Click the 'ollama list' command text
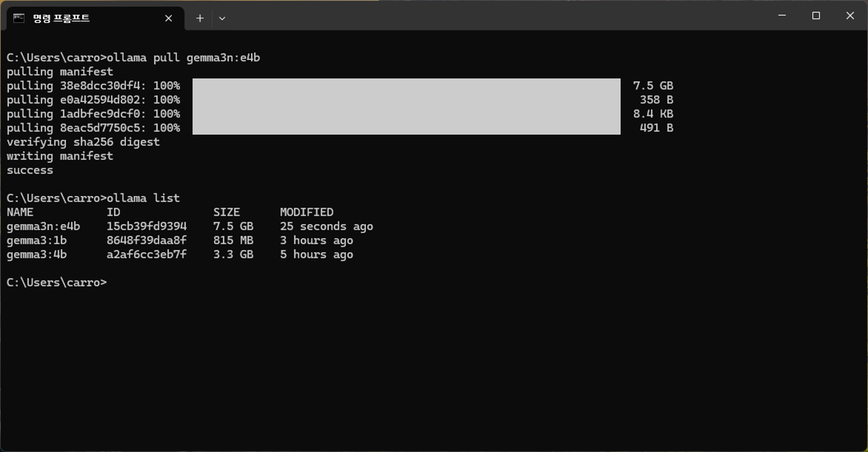Screen dimensions: 868x452 pyautogui.click(x=143, y=198)
